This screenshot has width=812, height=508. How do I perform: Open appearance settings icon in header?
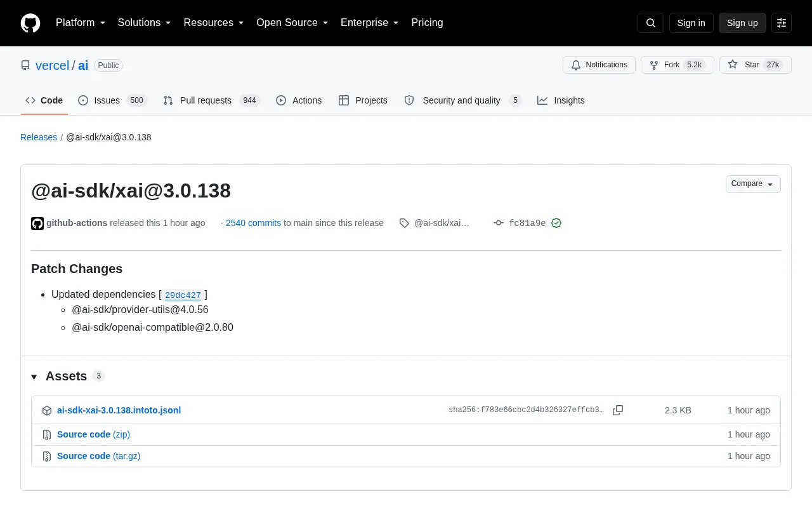(x=782, y=23)
